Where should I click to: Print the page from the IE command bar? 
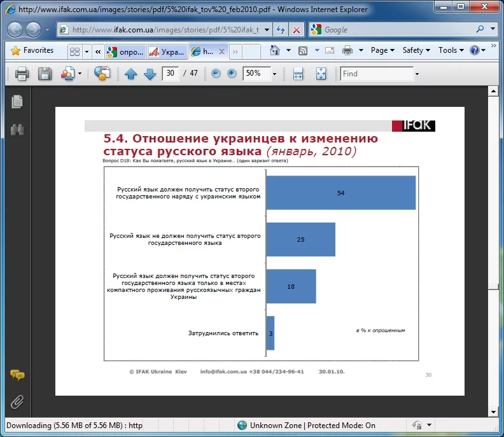coord(348,50)
